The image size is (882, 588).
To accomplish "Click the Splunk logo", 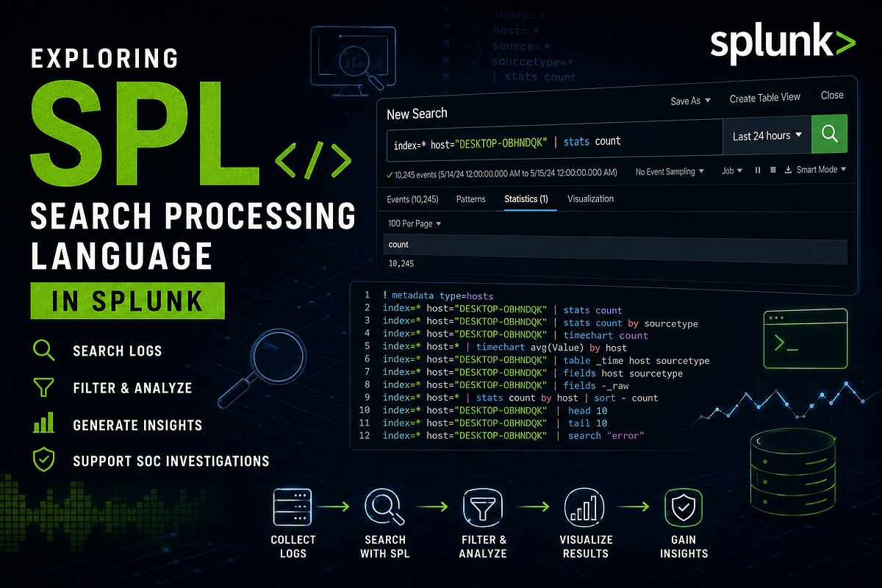I will (x=784, y=44).
